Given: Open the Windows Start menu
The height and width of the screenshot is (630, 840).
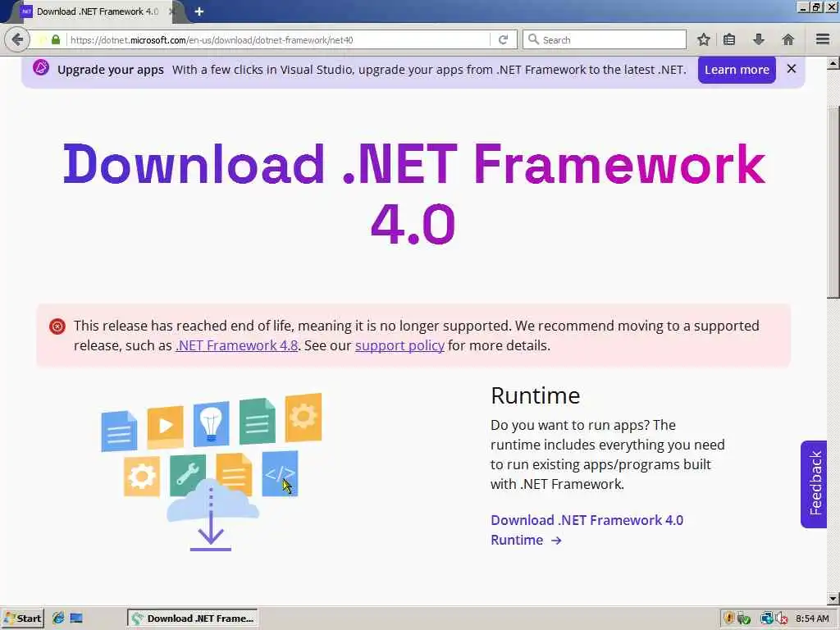Looking at the screenshot, I should (x=22, y=619).
